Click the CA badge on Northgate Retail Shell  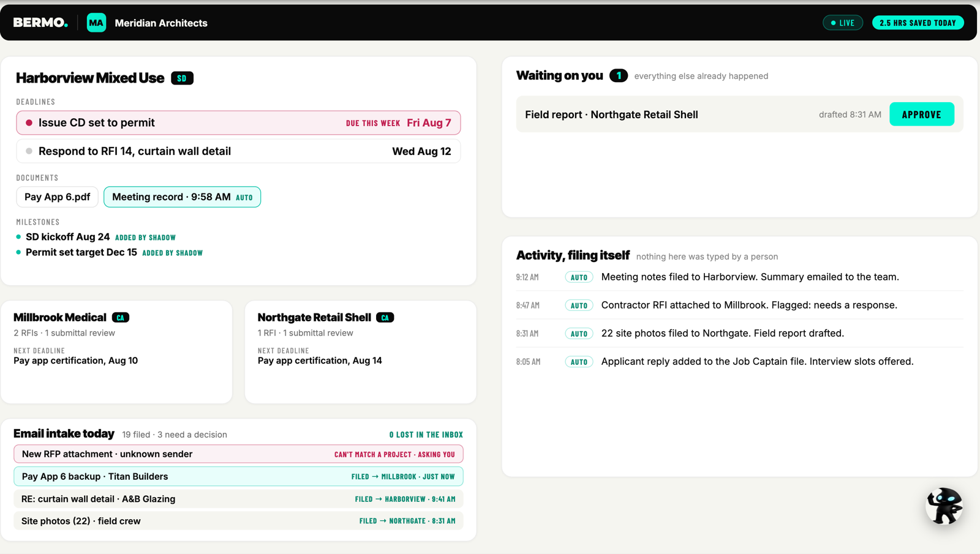click(385, 318)
